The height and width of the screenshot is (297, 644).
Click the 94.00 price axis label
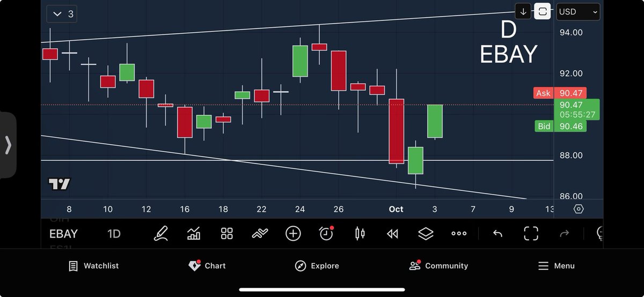coord(570,32)
